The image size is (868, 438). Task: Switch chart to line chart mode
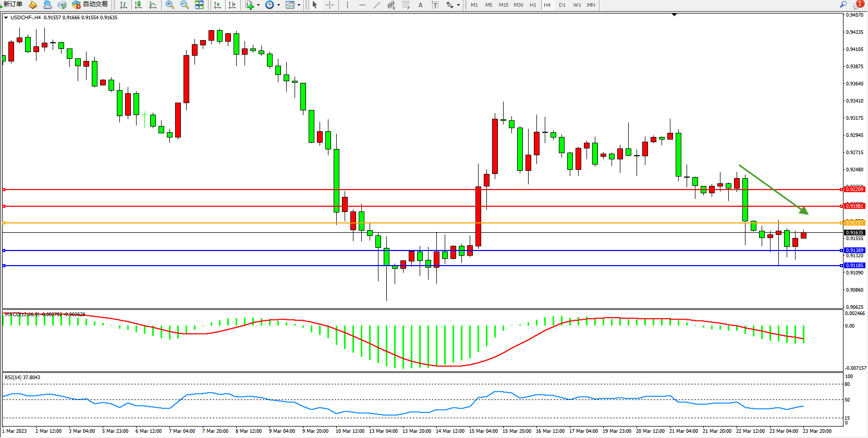(x=153, y=5)
